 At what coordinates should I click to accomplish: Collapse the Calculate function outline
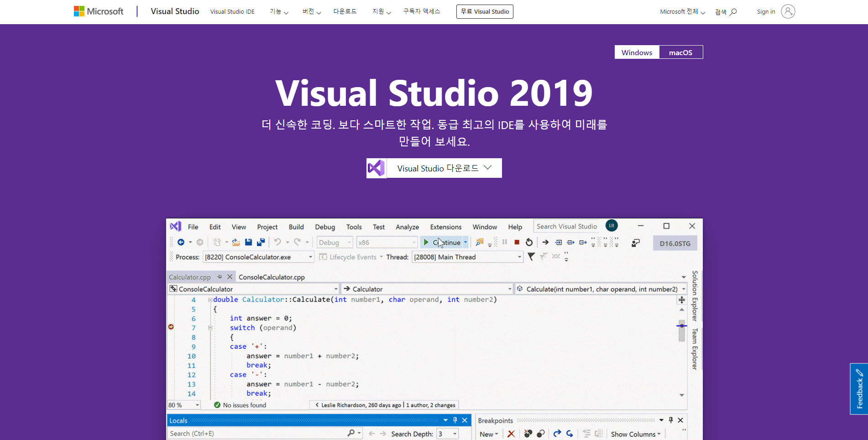(x=210, y=300)
